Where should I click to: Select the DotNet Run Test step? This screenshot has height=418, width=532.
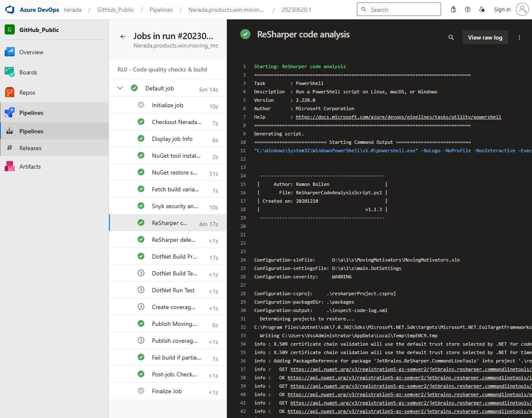click(173, 290)
